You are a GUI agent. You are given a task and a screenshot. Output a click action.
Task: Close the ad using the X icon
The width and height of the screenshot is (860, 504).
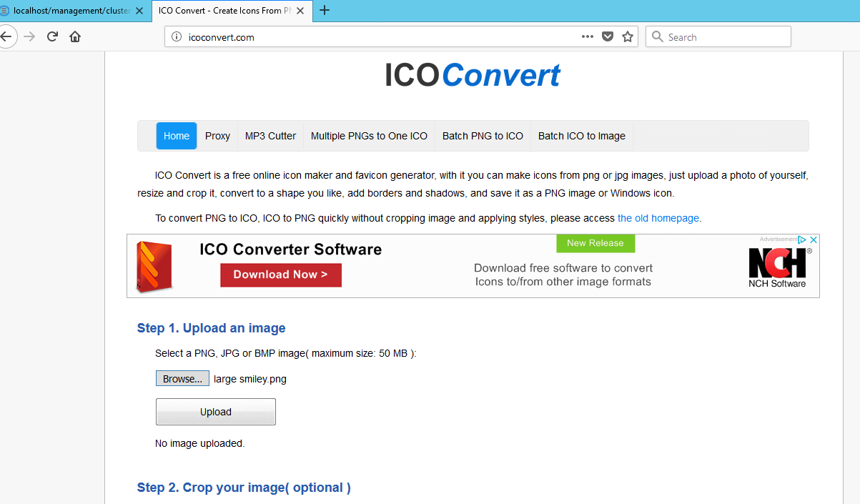tap(813, 240)
